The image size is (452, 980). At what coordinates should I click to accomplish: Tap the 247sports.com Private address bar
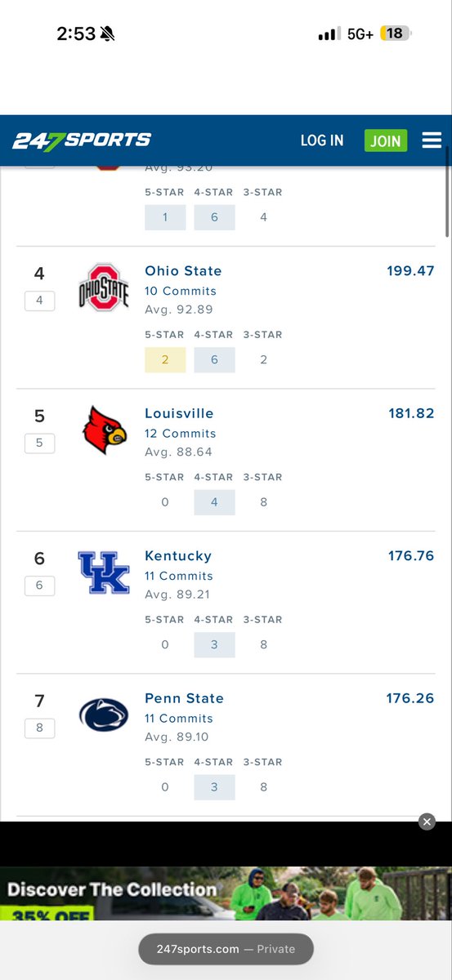pyautogui.click(x=225, y=949)
